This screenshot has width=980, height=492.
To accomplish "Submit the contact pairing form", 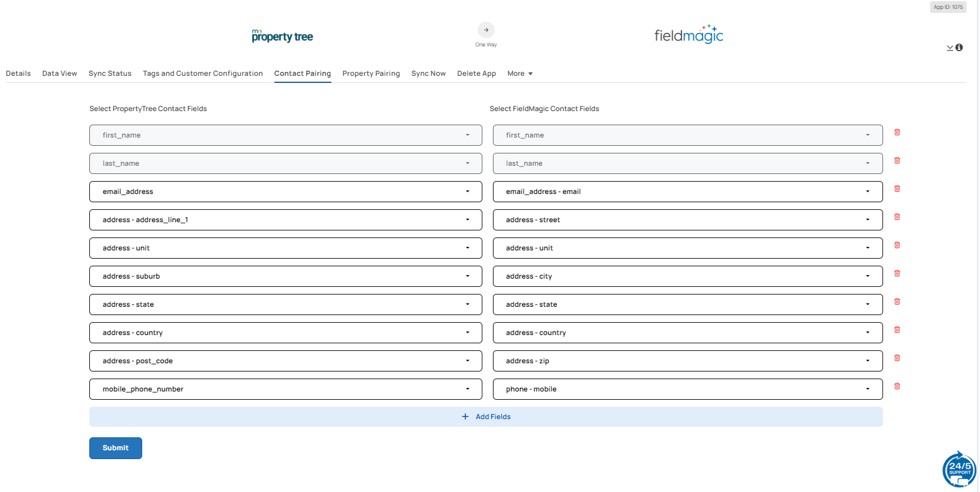I will 116,448.
